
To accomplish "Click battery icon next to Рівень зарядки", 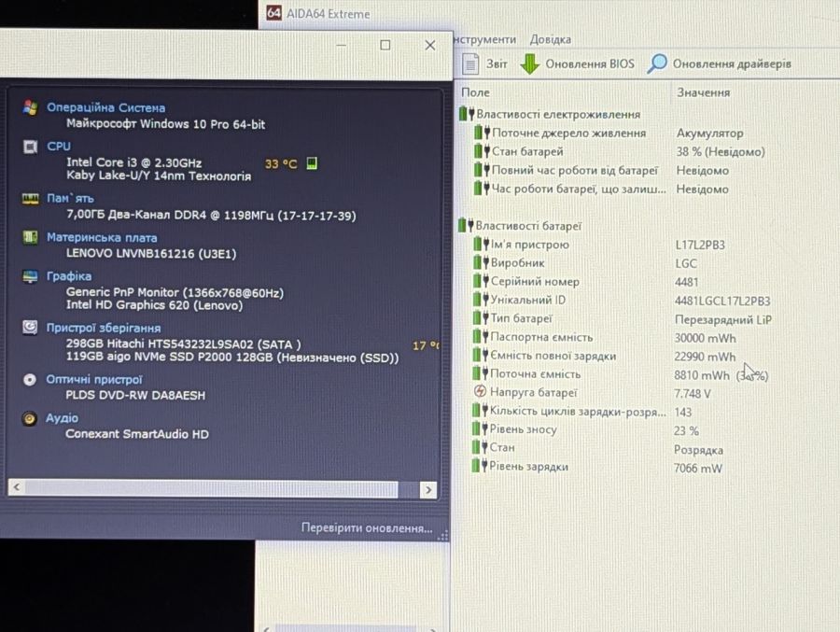I will coord(479,465).
